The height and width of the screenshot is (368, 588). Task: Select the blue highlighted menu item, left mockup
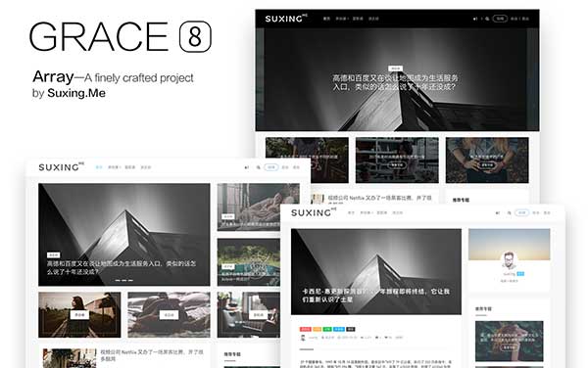point(99,167)
